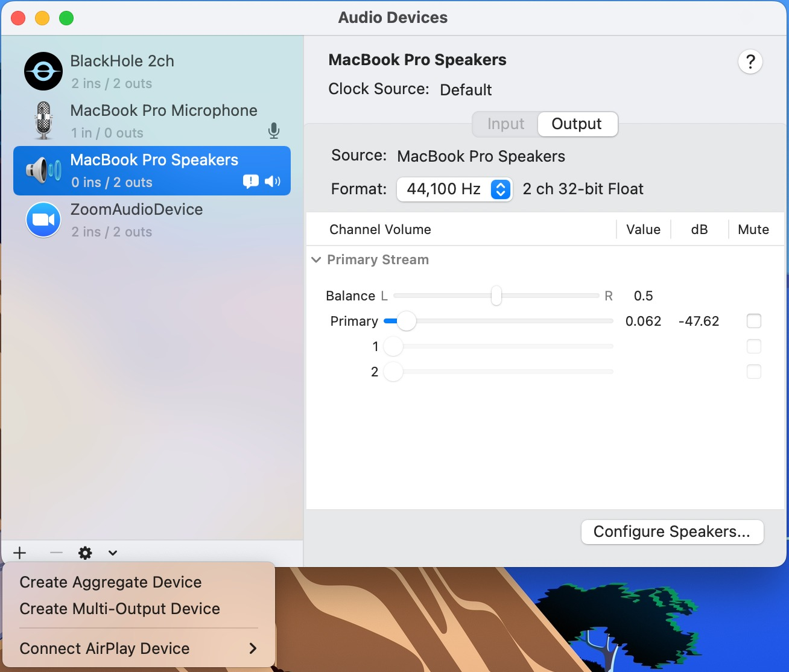This screenshot has height=672, width=789.
Task: Click the Mute column header
Action: [x=753, y=229]
